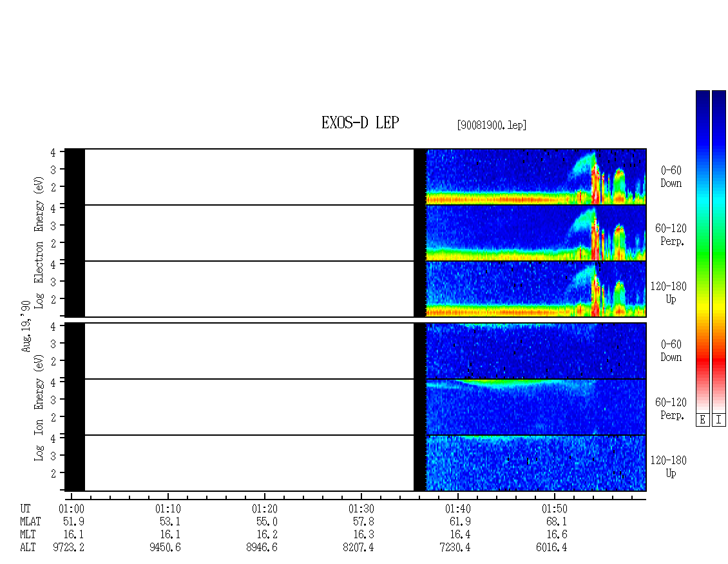Click the EXOS-D LEP plot title

point(360,122)
